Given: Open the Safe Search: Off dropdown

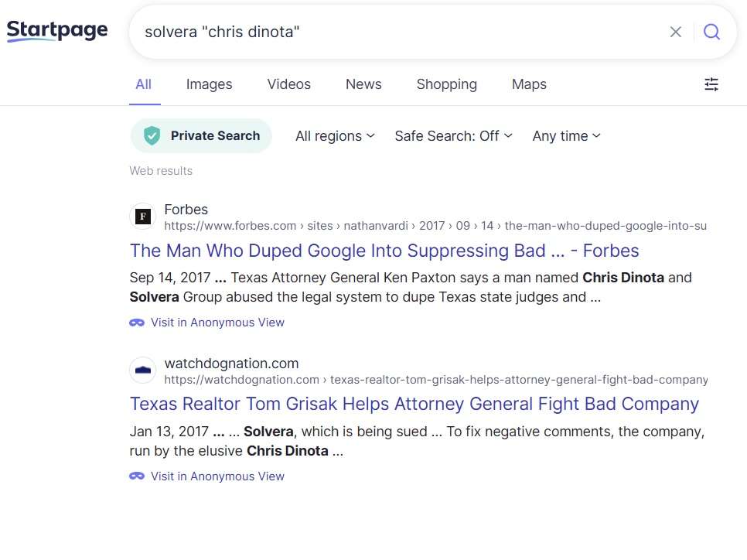Looking at the screenshot, I should point(453,136).
